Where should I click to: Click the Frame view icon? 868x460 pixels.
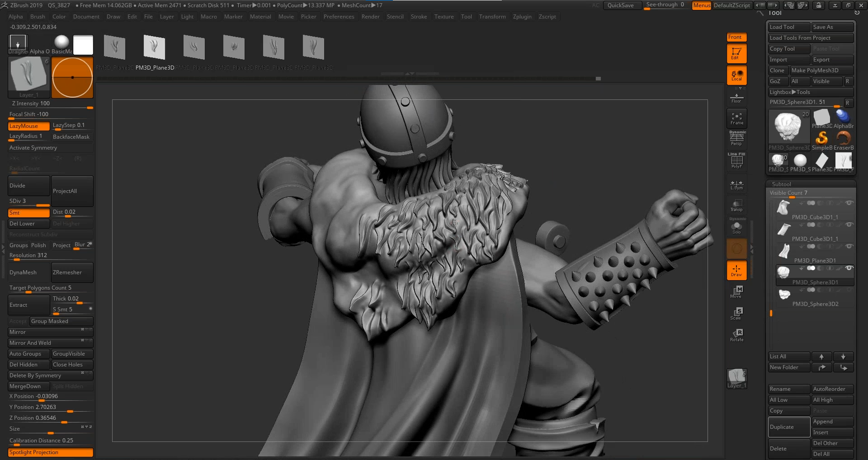coord(736,118)
